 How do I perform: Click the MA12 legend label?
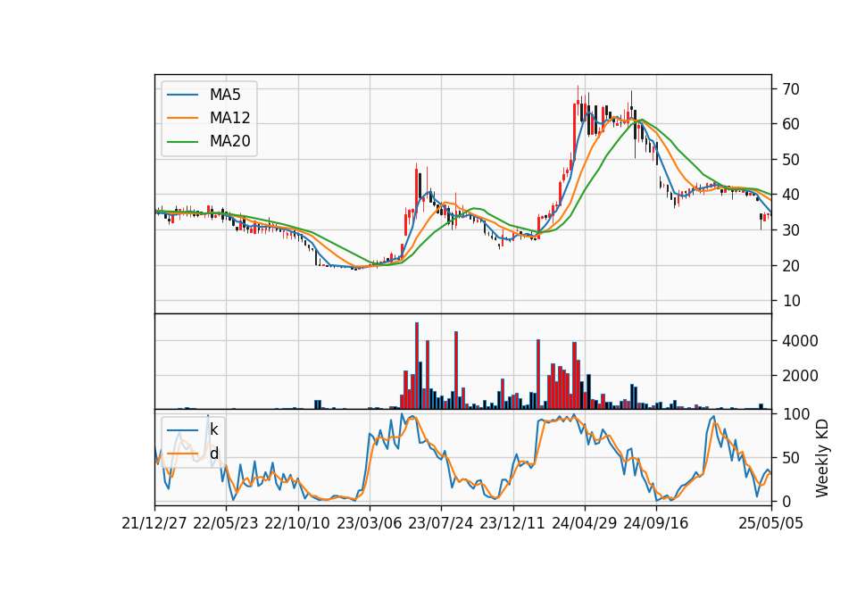coord(229,118)
